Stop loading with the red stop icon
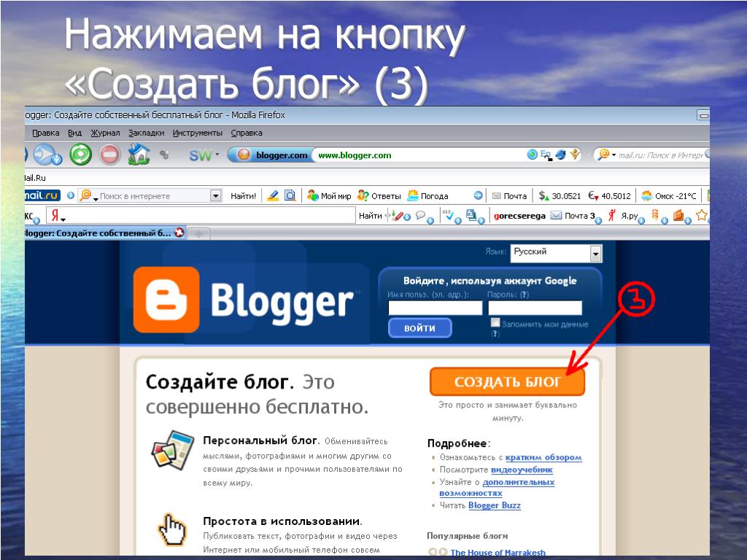747x560 pixels. click(110, 155)
